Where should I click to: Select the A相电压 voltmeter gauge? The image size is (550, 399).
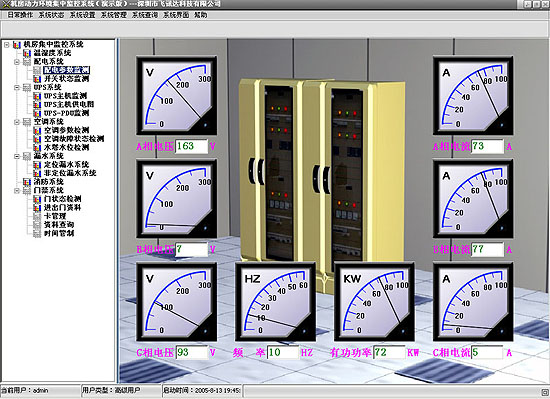[x=176, y=95]
